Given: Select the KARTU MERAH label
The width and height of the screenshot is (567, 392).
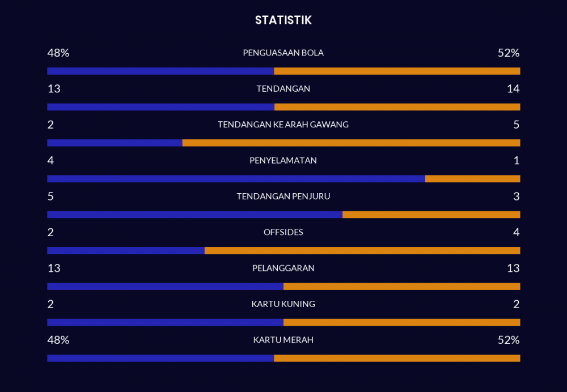Looking at the screenshot, I should click(x=283, y=340).
